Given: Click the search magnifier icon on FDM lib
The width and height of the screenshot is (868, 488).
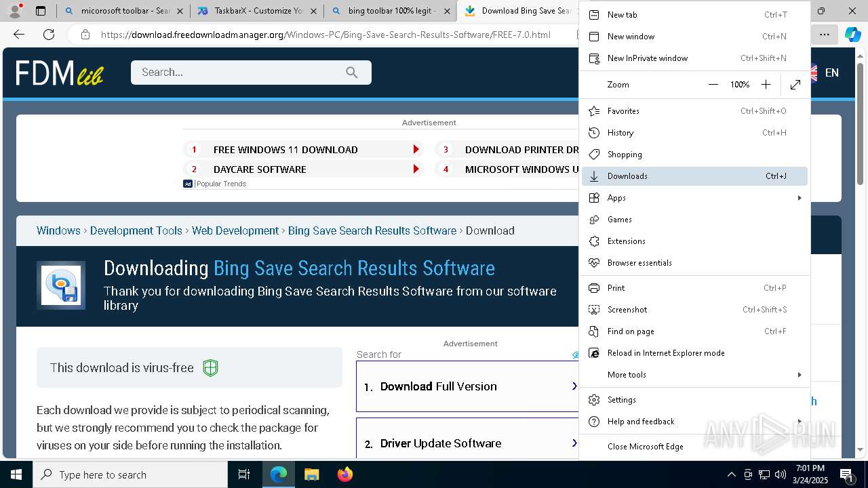Looking at the screenshot, I should tap(351, 73).
